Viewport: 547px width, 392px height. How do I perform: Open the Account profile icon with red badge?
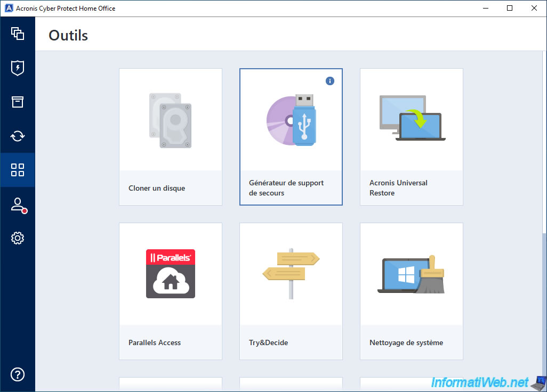click(x=18, y=205)
